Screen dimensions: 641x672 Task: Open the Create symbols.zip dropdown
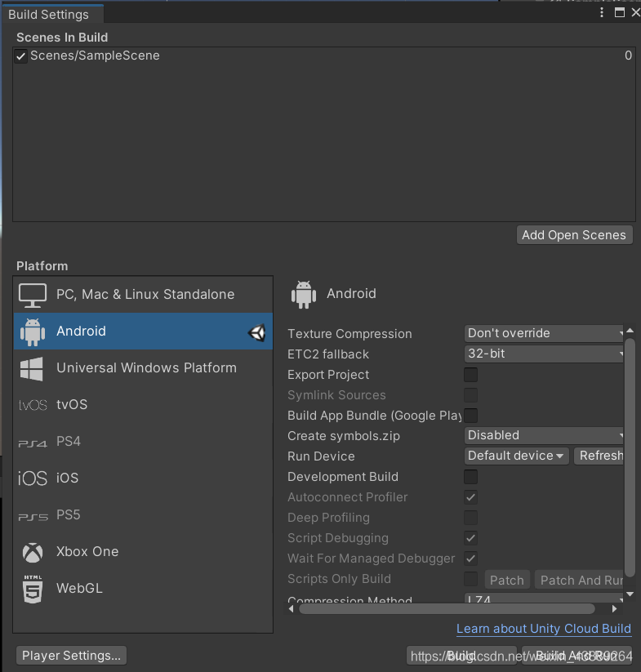[x=544, y=435]
